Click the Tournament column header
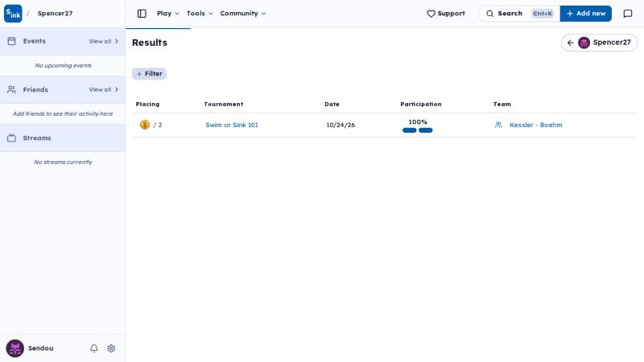Viewport: 644px width, 362px height. 224,105
